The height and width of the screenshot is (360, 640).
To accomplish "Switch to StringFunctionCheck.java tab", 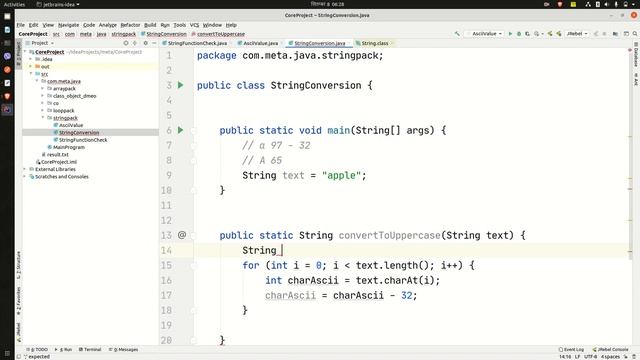I will click(x=197, y=43).
